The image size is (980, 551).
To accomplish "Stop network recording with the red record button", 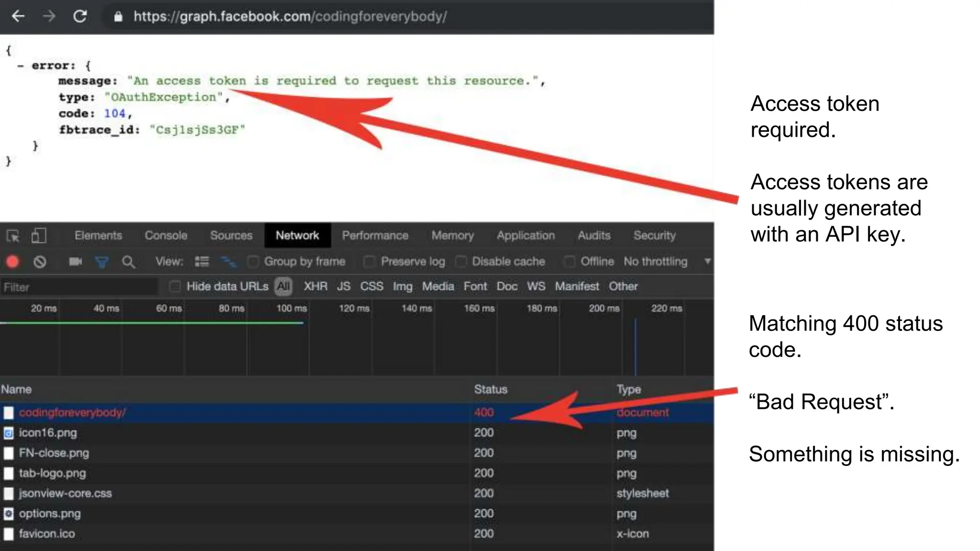I will point(13,262).
